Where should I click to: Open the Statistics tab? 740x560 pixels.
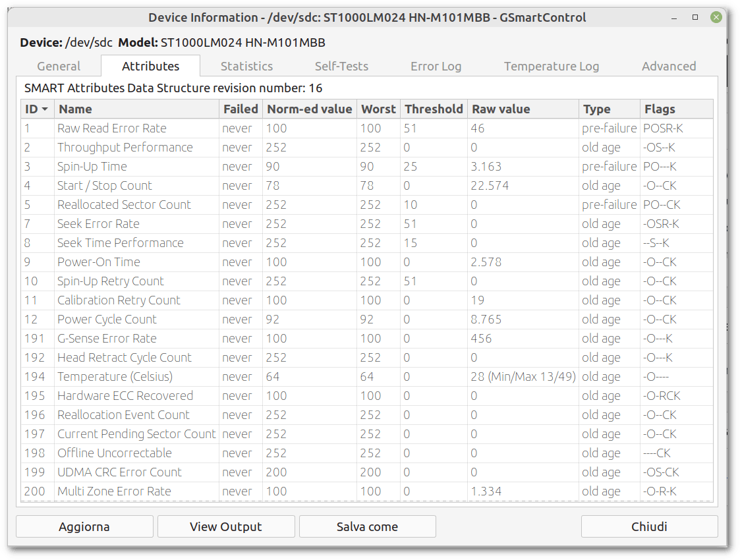247,66
